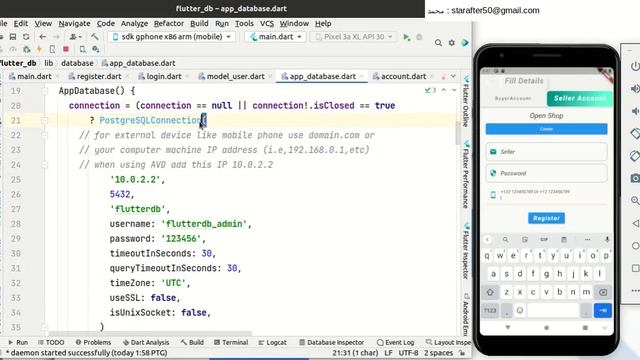Viewport: 640px width, 360px height.
Task: Switch to the model_user.dart editor tab
Action: click(x=236, y=76)
